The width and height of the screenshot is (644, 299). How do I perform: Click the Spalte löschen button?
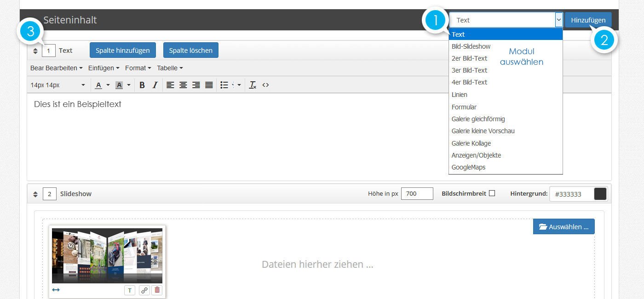(190, 51)
